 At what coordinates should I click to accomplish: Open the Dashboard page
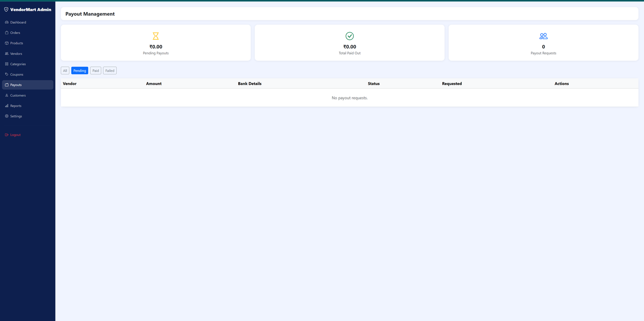[27, 22]
